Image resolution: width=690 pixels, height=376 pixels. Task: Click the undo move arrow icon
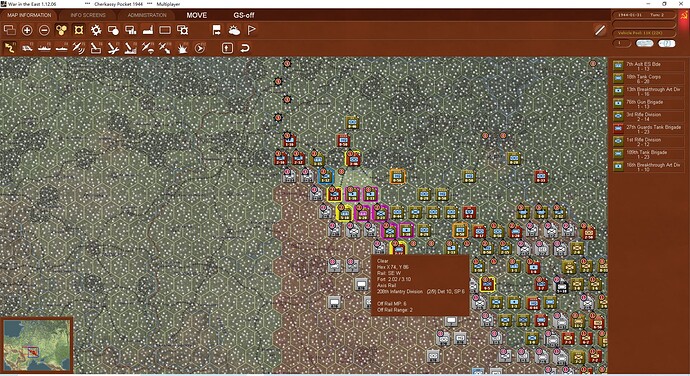tap(245, 48)
